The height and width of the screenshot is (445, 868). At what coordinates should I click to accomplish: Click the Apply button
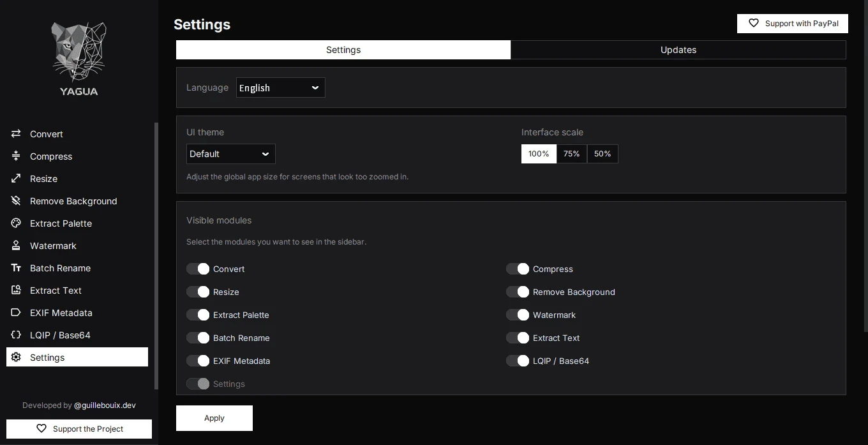(214, 418)
